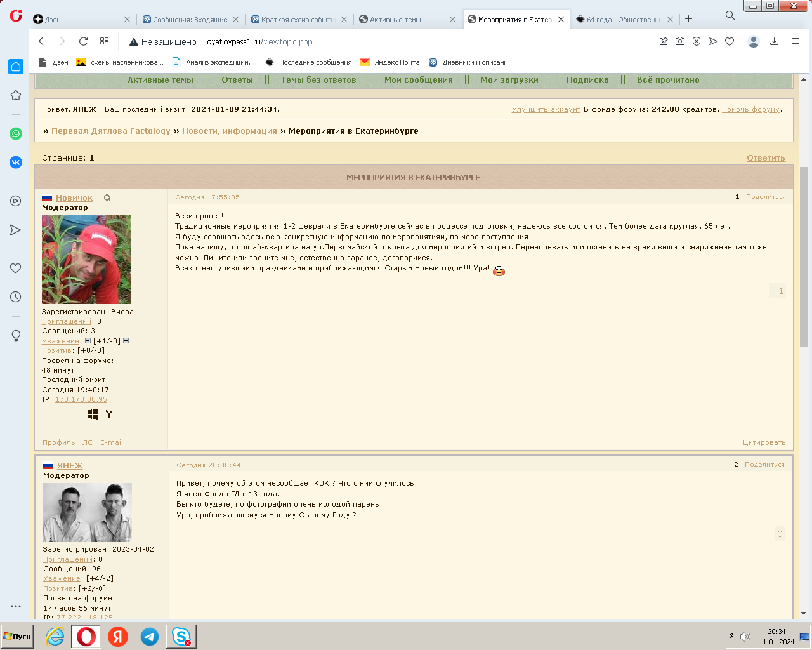
Task: Open bookmarks star in sidebar
Action: click(16, 95)
